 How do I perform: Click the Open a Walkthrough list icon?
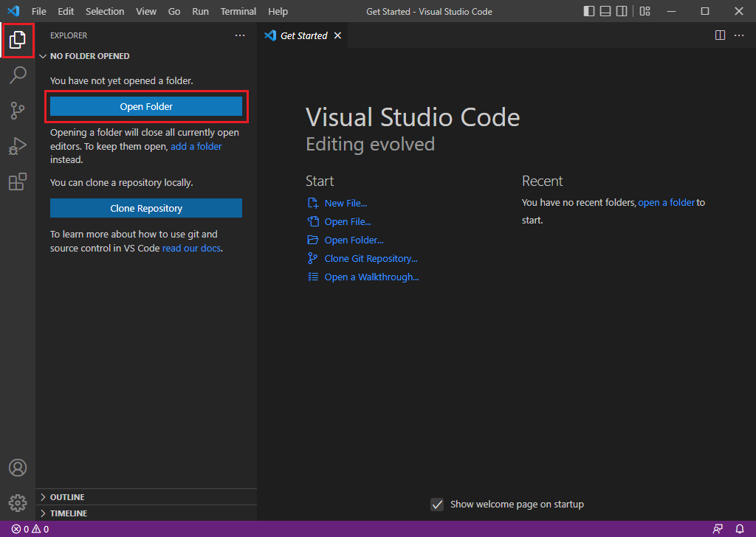click(x=313, y=277)
